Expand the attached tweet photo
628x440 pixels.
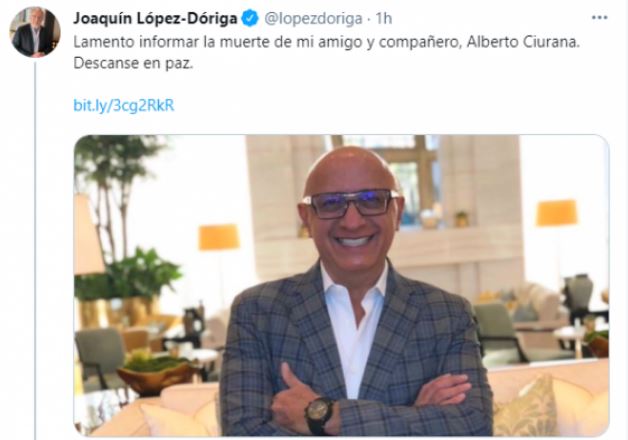click(341, 285)
